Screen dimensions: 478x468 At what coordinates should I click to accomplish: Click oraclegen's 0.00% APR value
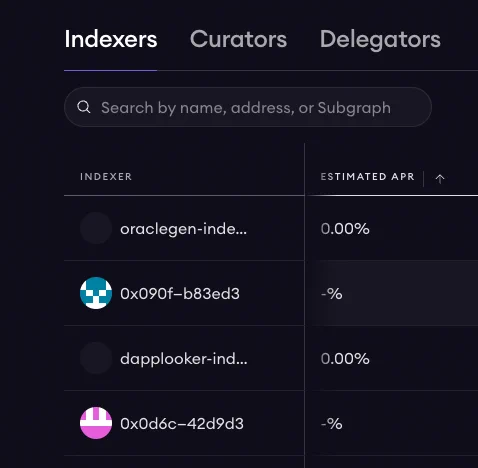(345, 229)
